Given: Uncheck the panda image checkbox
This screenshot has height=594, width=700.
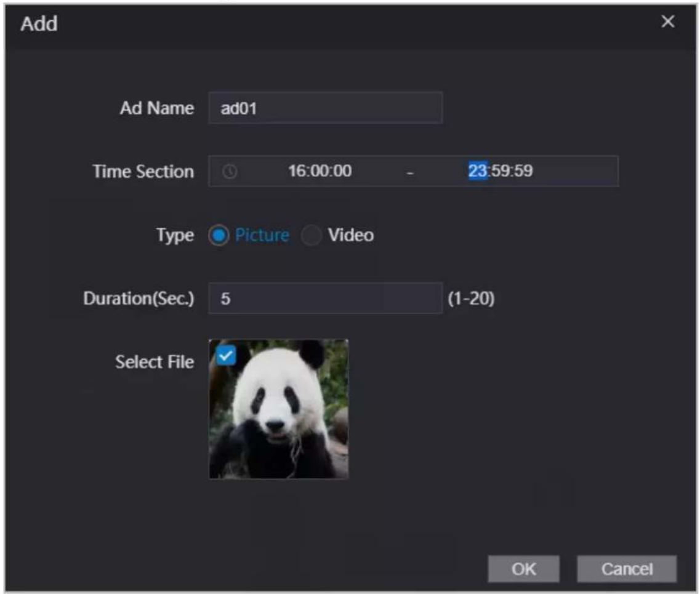Looking at the screenshot, I should 226,356.
